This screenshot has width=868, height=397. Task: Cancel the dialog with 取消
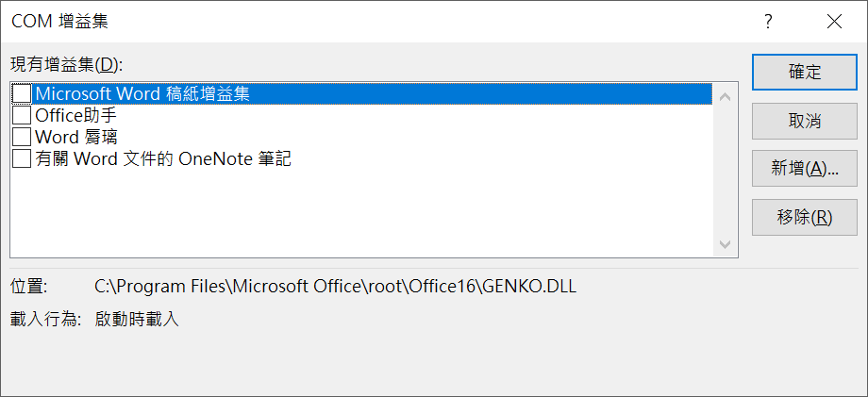coord(805,121)
